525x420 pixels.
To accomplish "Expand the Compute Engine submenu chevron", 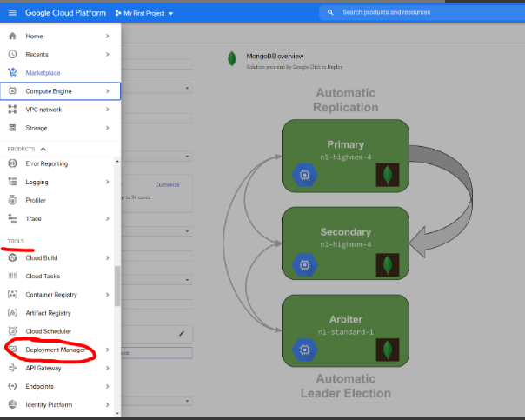I will coord(107,90).
